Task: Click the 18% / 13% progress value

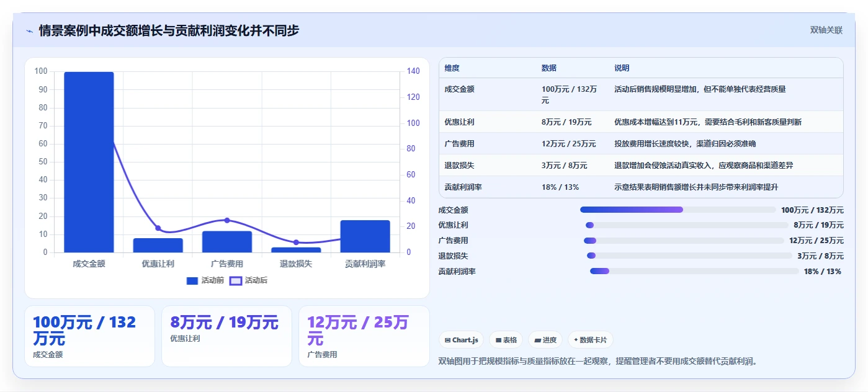Action: pyautogui.click(x=823, y=272)
